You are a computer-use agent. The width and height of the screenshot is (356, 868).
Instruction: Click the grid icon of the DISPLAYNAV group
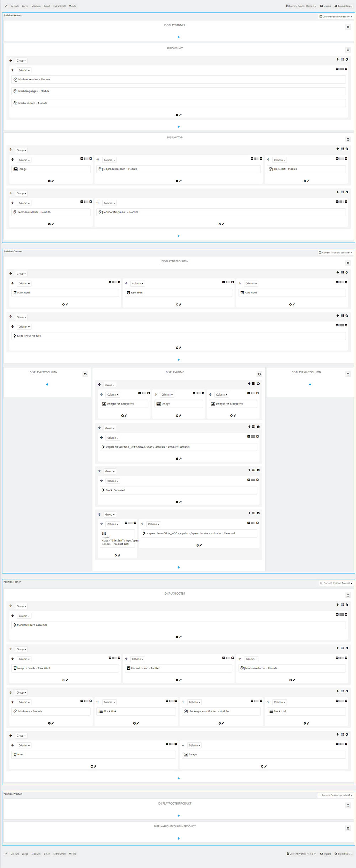[342, 59]
